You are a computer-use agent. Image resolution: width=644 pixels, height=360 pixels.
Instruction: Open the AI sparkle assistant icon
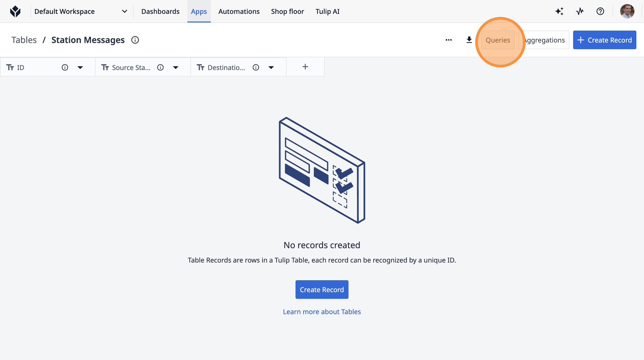[x=559, y=11]
